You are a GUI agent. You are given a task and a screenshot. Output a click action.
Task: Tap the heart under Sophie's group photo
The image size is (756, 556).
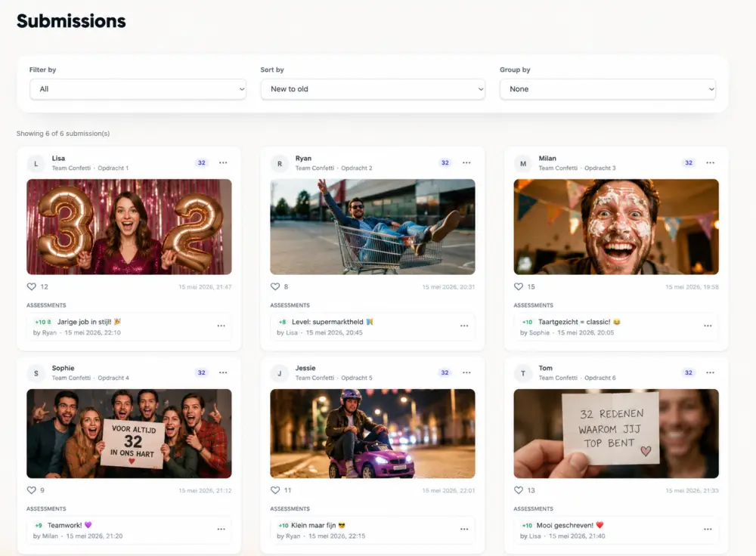pos(31,490)
